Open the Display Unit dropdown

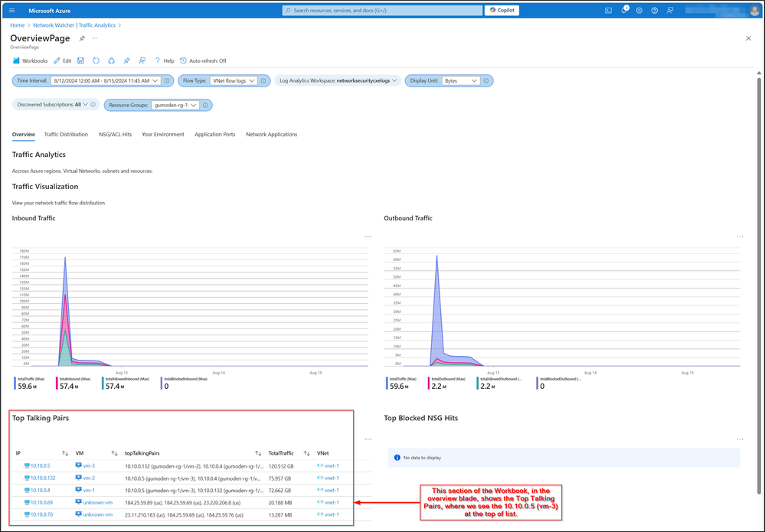tap(460, 81)
